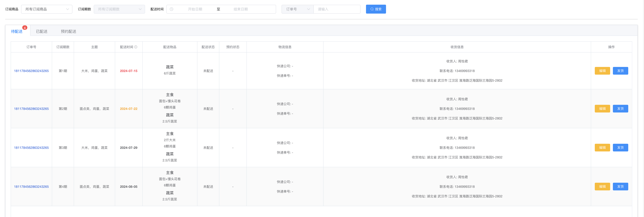Click the blue 搜索 button
644x217 pixels.
pos(376,9)
